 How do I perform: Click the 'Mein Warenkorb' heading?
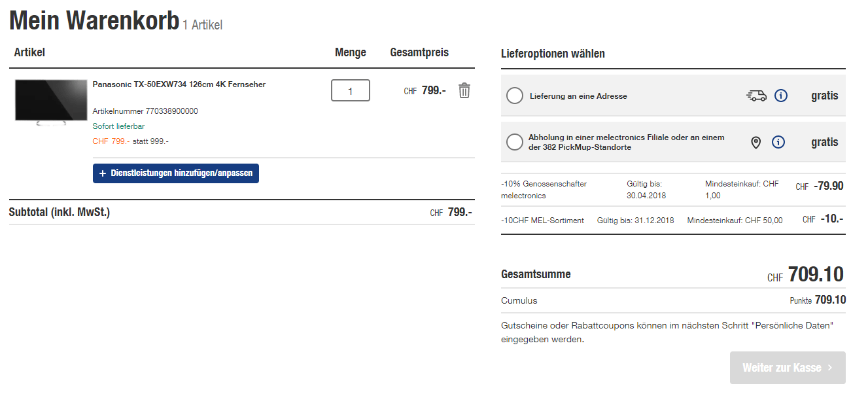pyautogui.click(x=94, y=20)
